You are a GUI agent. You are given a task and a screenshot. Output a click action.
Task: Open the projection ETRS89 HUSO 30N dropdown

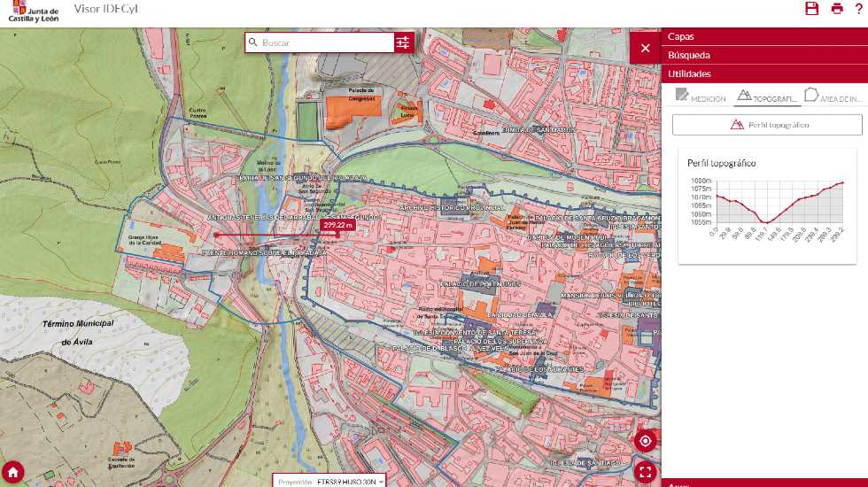(330, 481)
